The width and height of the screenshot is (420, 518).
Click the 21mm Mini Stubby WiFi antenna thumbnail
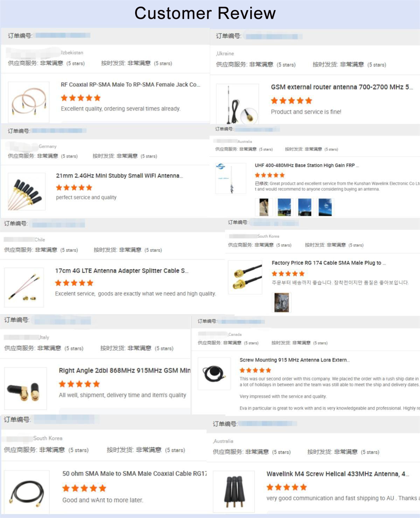(x=27, y=191)
